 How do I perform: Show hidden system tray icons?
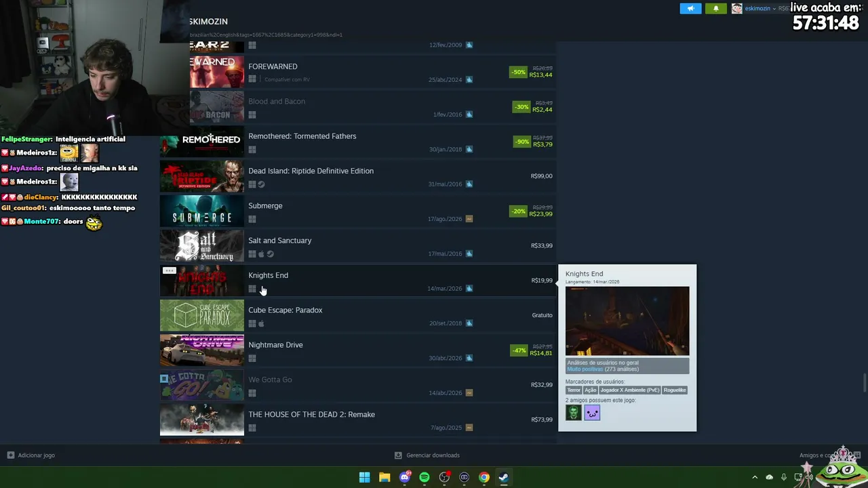point(755,477)
